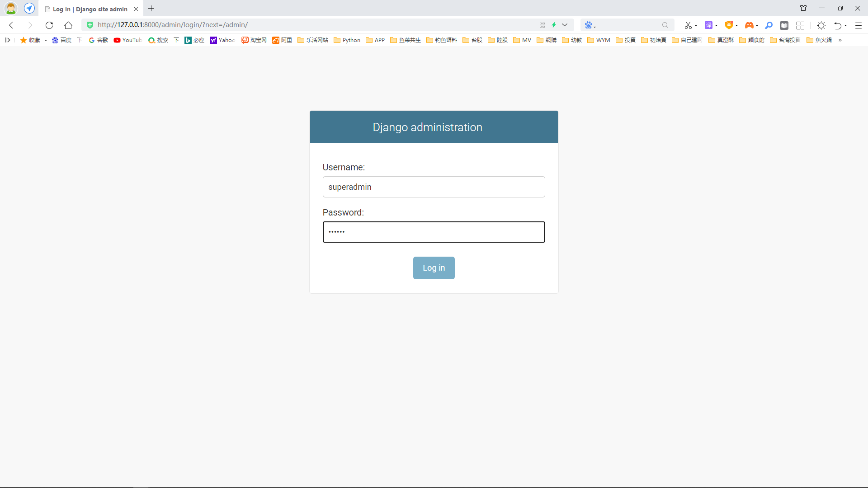The width and height of the screenshot is (868, 488).
Task: Open the 收藏 favorites star button
Action: (30, 40)
